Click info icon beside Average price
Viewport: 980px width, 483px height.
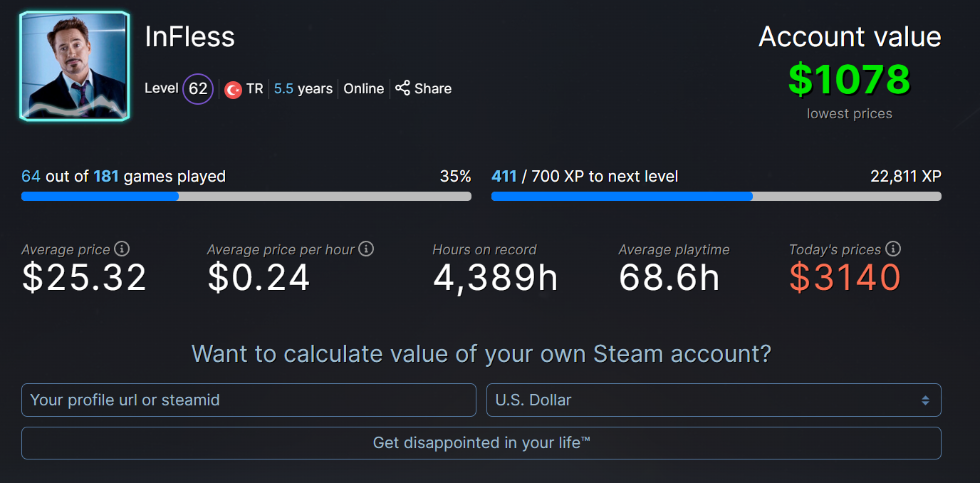[122, 249]
